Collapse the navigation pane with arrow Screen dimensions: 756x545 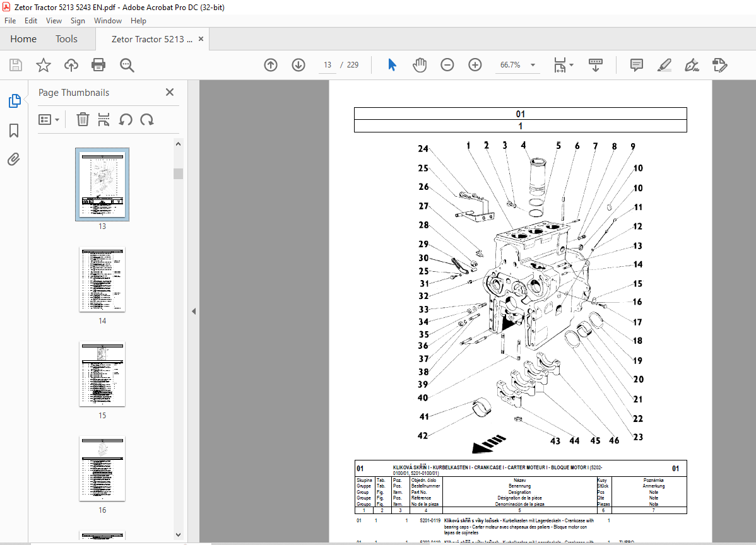(194, 311)
